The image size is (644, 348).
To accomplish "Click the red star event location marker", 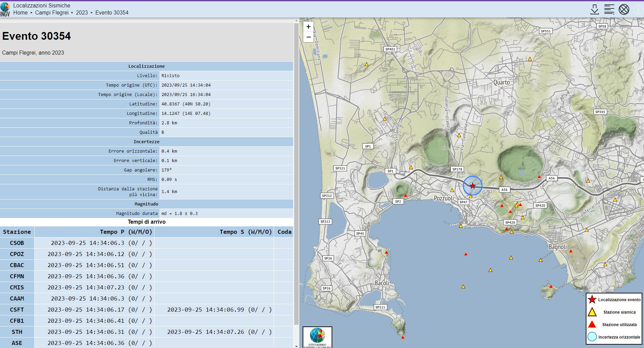I will (x=473, y=186).
